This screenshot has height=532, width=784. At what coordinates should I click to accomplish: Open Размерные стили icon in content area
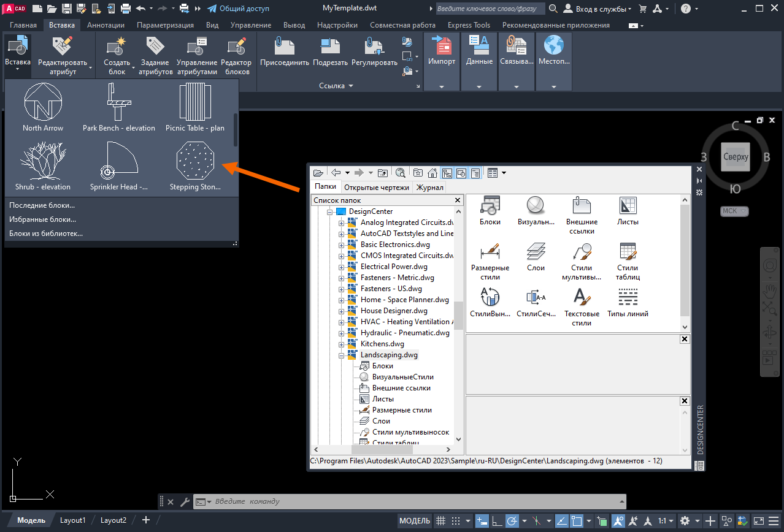490,262
